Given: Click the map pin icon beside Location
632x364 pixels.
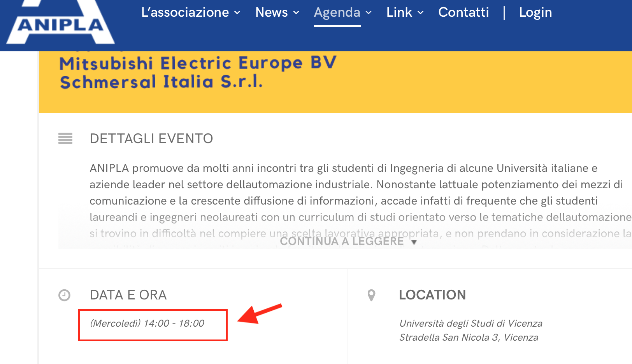Looking at the screenshot, I should [372, 296].
